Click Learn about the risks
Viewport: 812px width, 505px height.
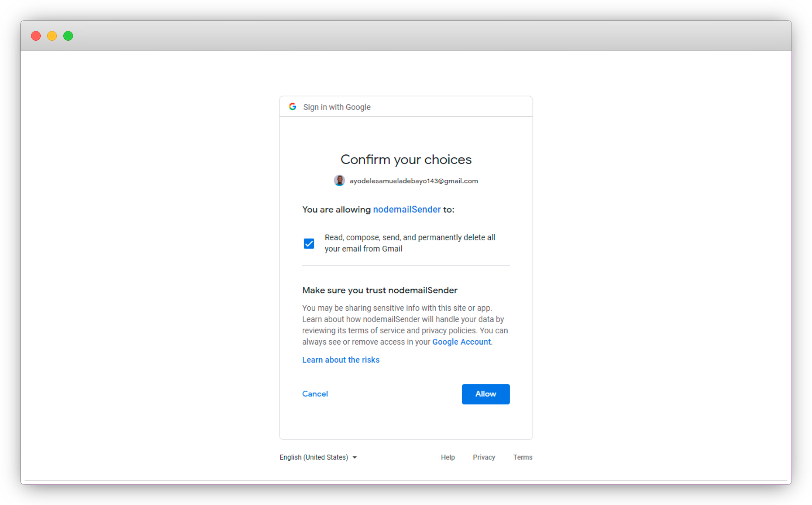[x=341, y=360]
